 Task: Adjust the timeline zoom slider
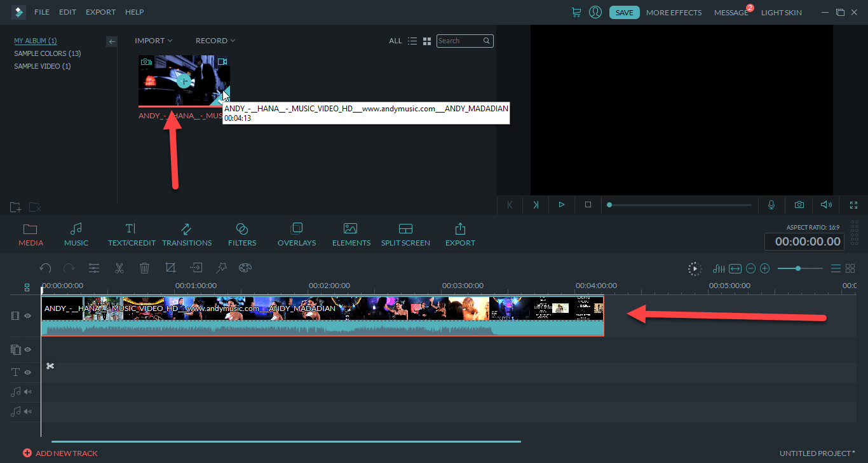tap(798, 268)
